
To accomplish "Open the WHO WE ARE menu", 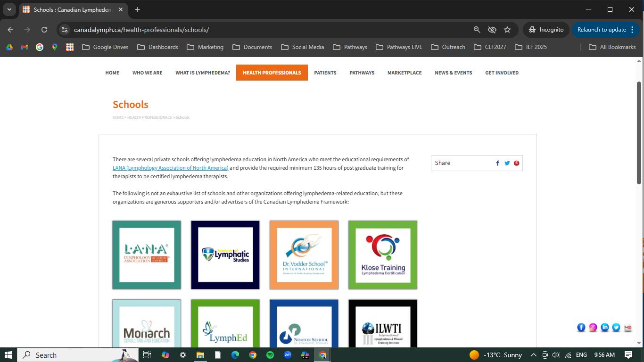I will (x=147, y=73).
